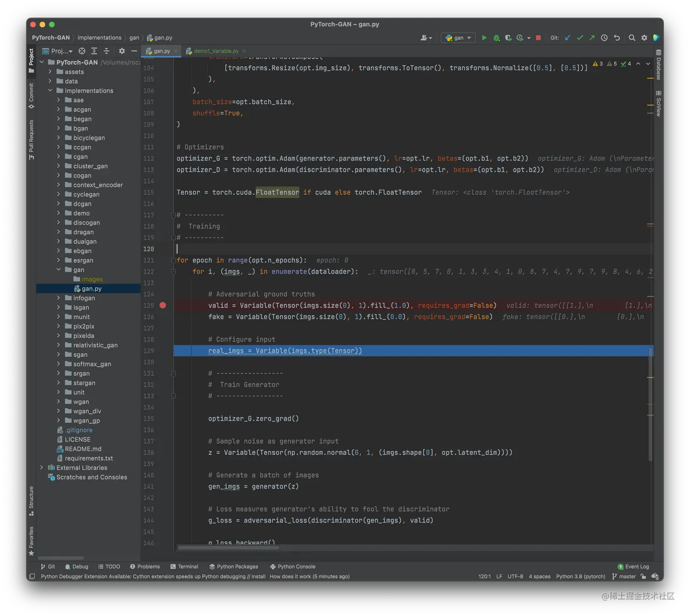Open Git history clock icon
690x616 pixels.
tap(604, 38)
